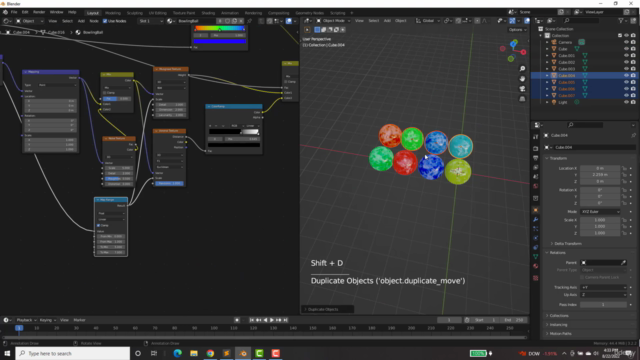Open the Particles properties tab icon
640x360 pixels.
pyautogui.click(x=536, y=229)
